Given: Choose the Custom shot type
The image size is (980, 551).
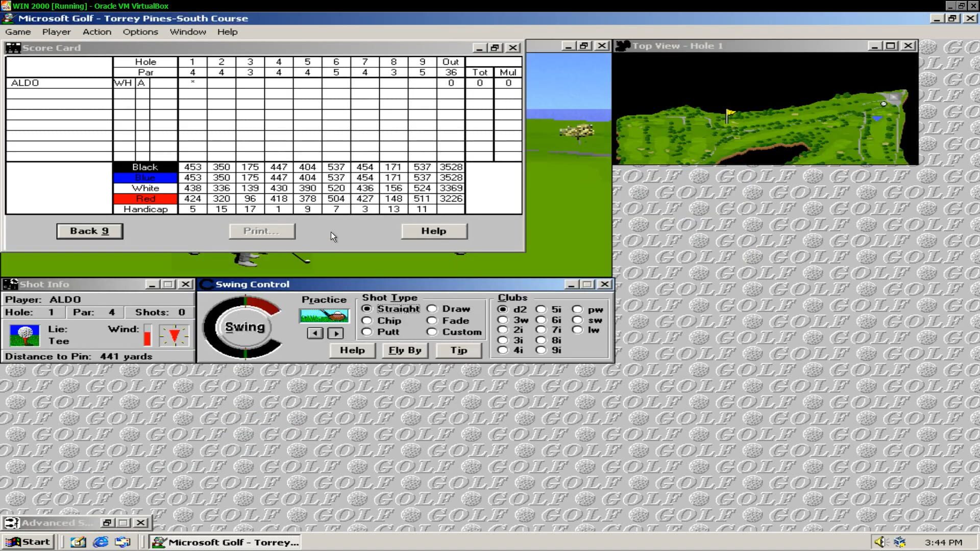Looking at the screenshot, I should tap(432, 332).
